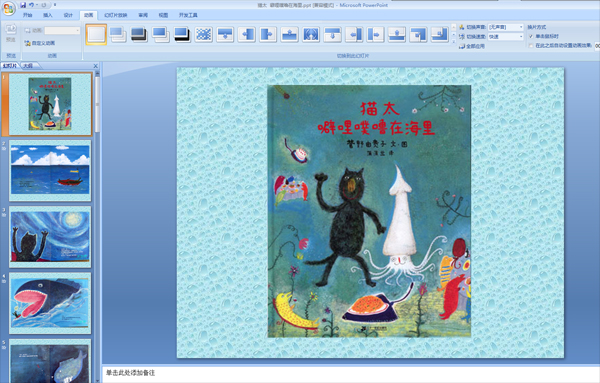
Task: Switch to the 幻灯片放映 ribbon tab
Action: (116, 15)
